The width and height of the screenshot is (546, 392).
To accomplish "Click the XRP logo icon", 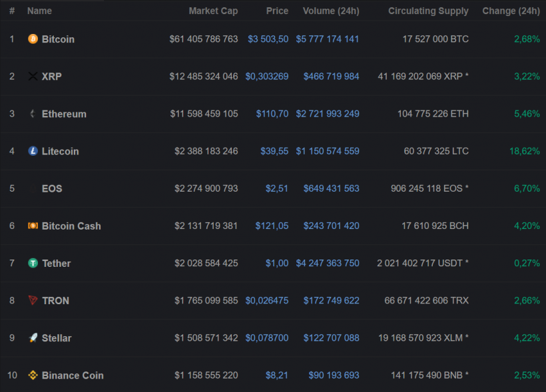I will pos(33,77).
